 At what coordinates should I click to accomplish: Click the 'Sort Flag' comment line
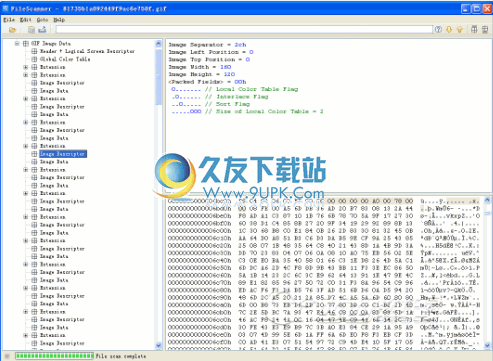(211, 104)
